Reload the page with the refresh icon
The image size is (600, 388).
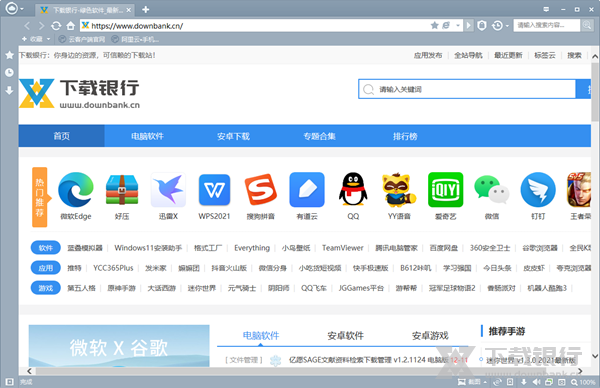[x=56, y=26]
